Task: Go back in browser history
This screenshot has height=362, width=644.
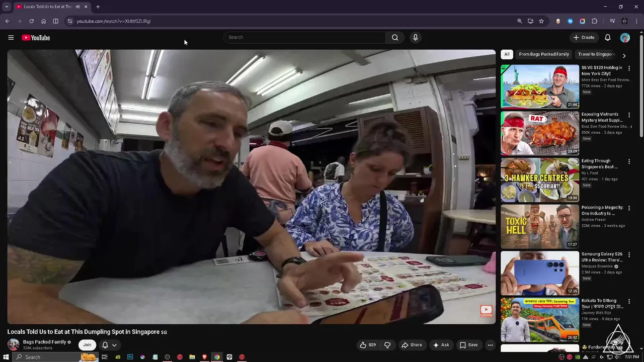Action: click(x=7, y=21)
